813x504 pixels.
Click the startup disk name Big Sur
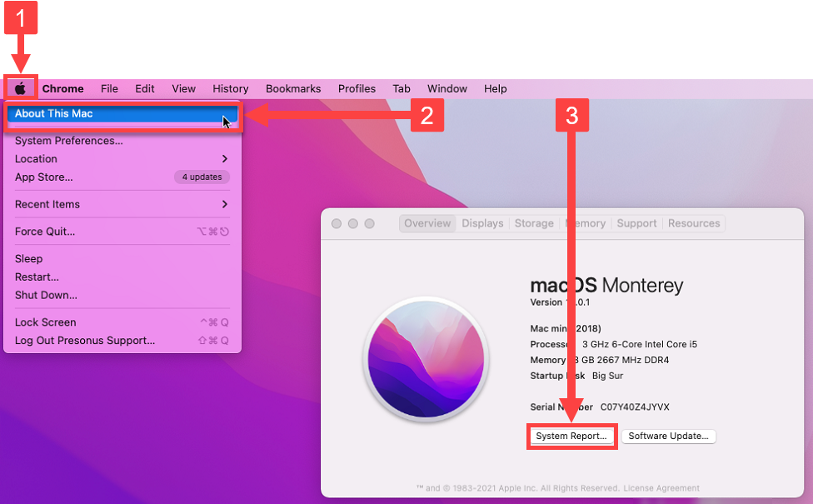[x=608, y=376]
